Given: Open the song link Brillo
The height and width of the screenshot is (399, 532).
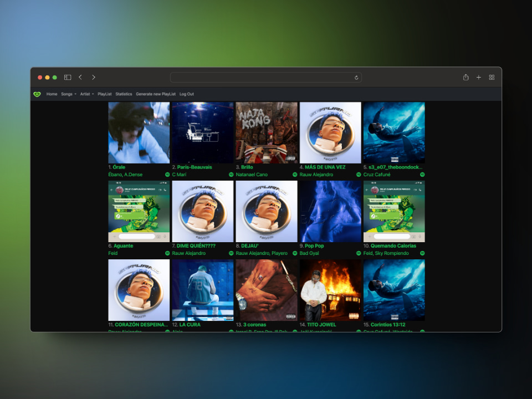Looking at the screenshot, I should click(247, 167).
